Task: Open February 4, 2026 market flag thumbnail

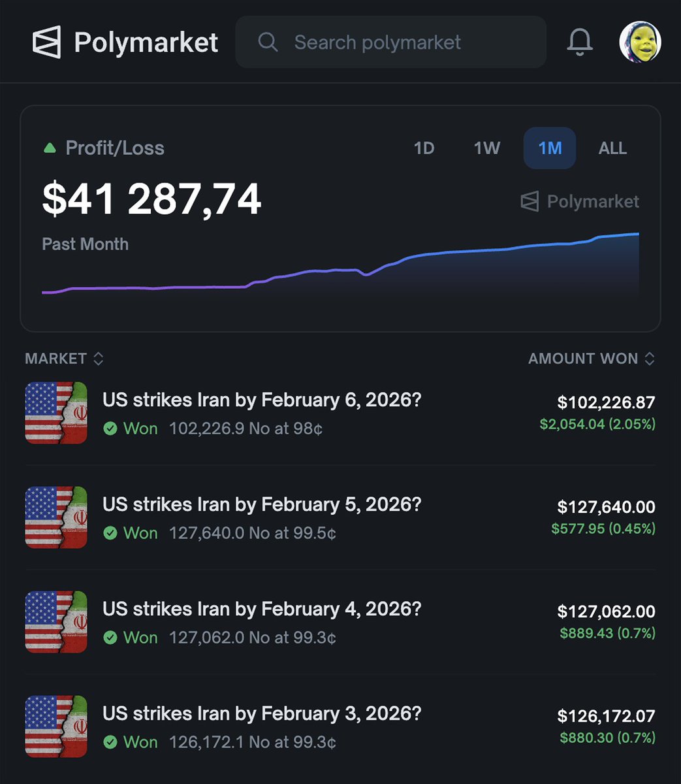Action: [56, 622]
